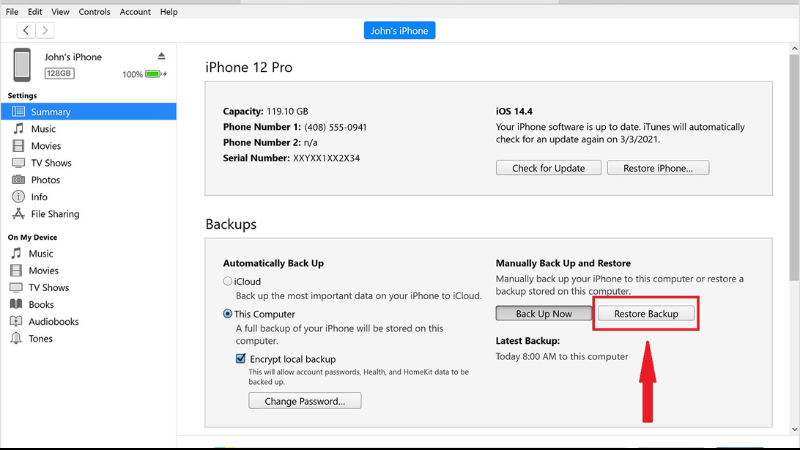Toggle Encrypt local backup checkbox
800x450 pixels.
tap(241, 359)
